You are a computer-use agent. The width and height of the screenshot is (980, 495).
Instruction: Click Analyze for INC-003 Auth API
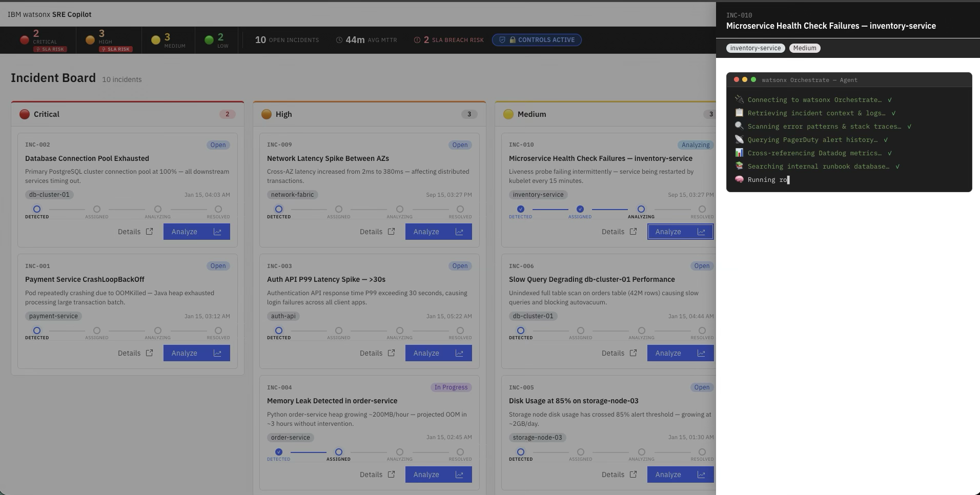click(438, 353)
